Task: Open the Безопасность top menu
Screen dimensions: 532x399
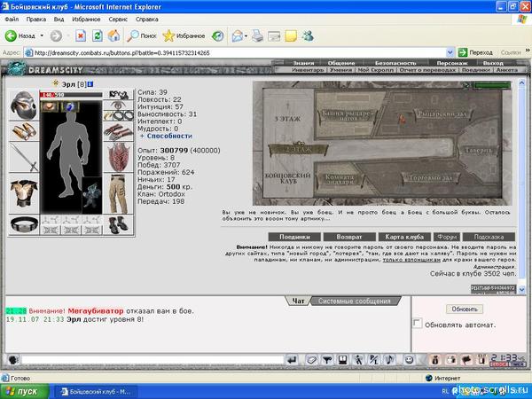Action: 395,63
